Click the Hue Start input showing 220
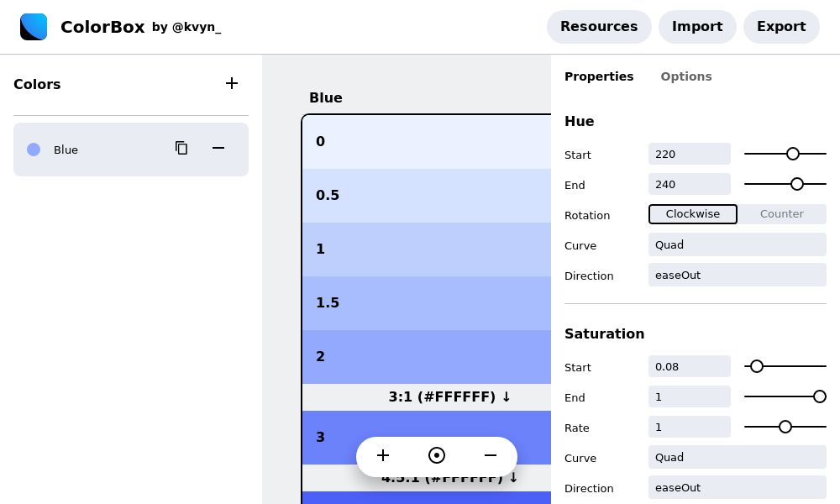Screen dimensions: 840x504 (689, 154)
